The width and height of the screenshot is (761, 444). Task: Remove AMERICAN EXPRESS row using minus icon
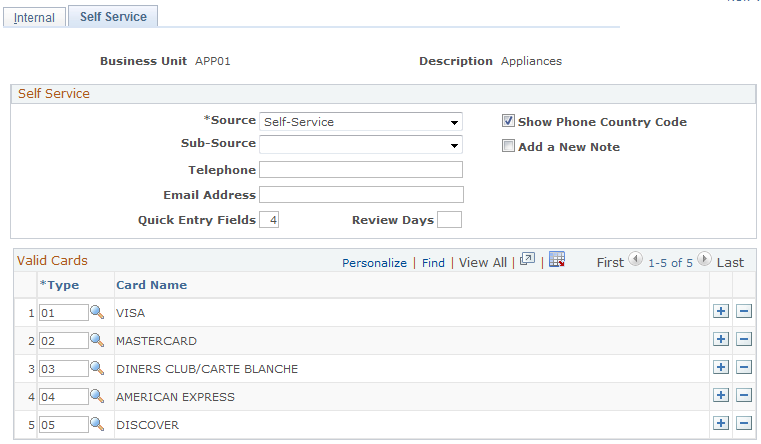tap(743, 396)
